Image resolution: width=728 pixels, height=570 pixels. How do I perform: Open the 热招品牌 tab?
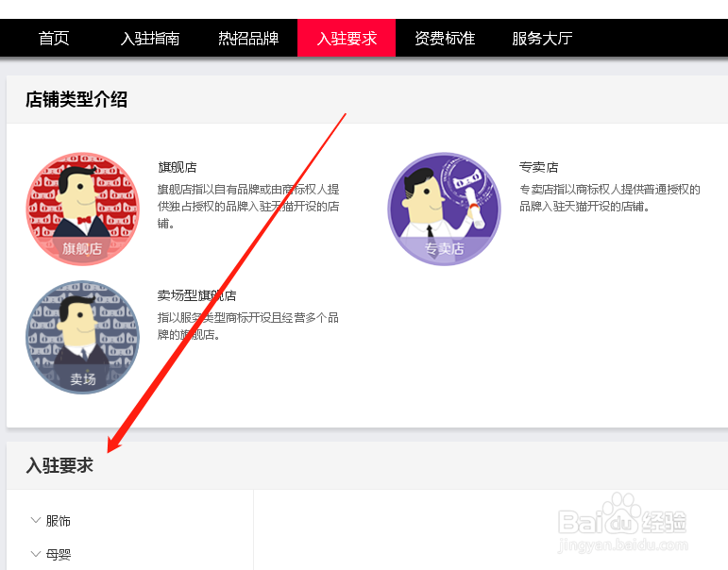[x=248, y=38]
